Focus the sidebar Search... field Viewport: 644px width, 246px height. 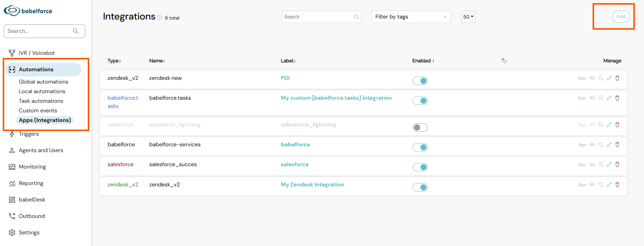pos(45,31)
